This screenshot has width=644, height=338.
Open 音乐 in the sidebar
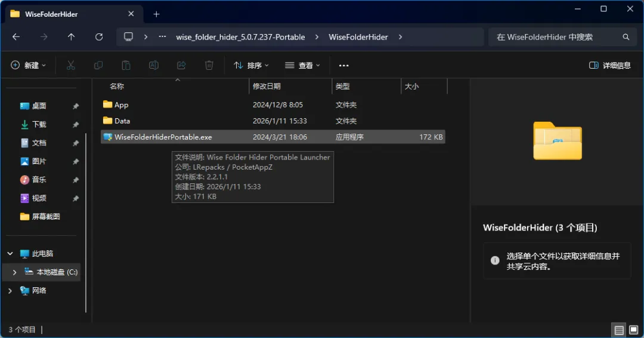click(39, 180)
